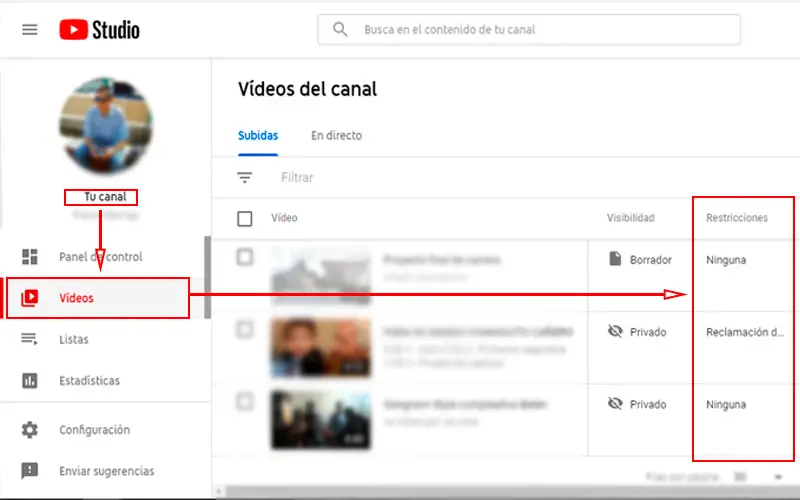
Task: Tick checkbox for last Privado video
Action: point(245,402)
